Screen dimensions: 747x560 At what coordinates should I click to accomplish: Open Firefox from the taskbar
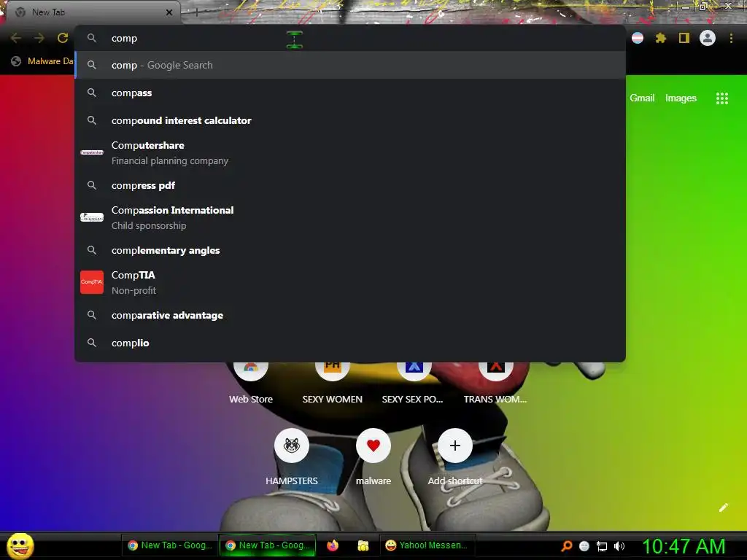[x=333, y=545]
